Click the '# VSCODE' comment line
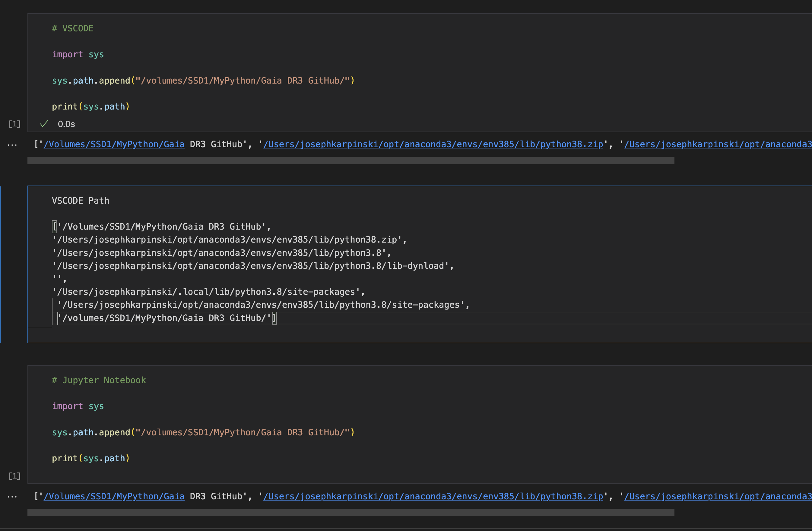Screen dimensions: 812x531 click(x=73, y=28)
